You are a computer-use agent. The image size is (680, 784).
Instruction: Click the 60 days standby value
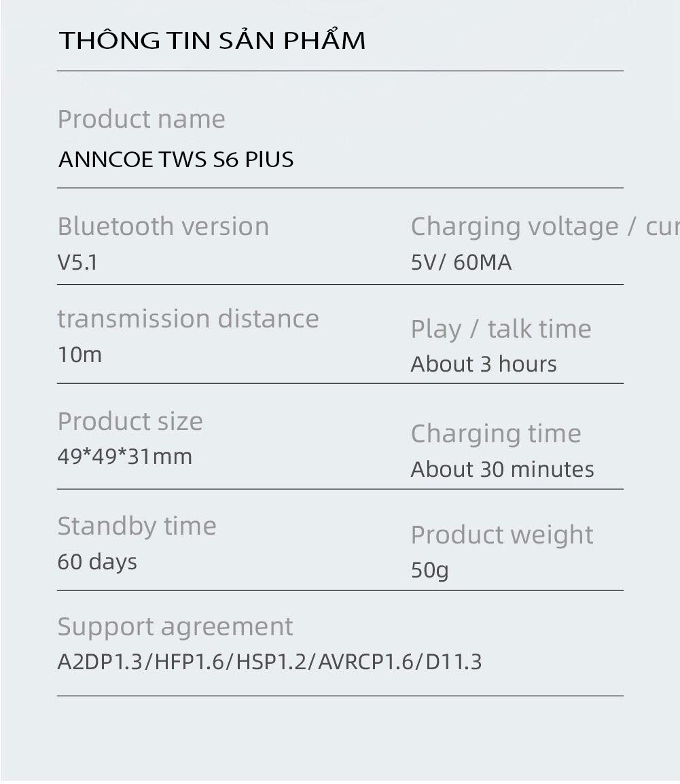click(97, 562)
